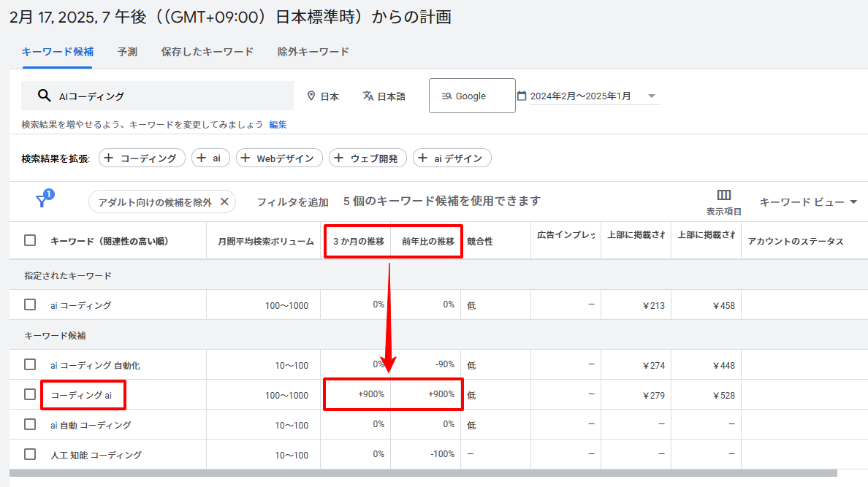Click the location icon next to 日本
This screenshot has height=487, width=868.
[310, 96]
